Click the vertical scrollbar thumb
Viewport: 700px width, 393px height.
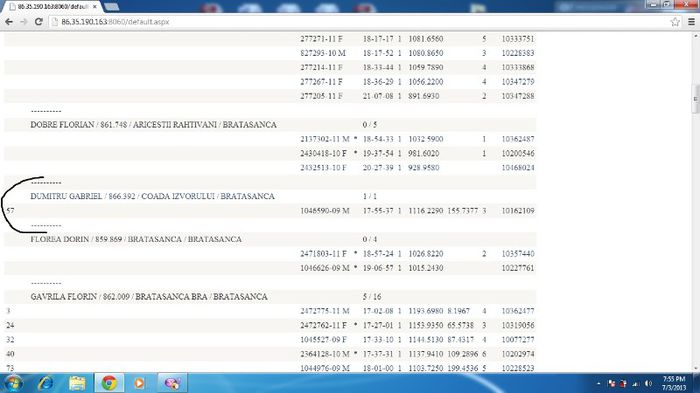[x=695, y=98]
